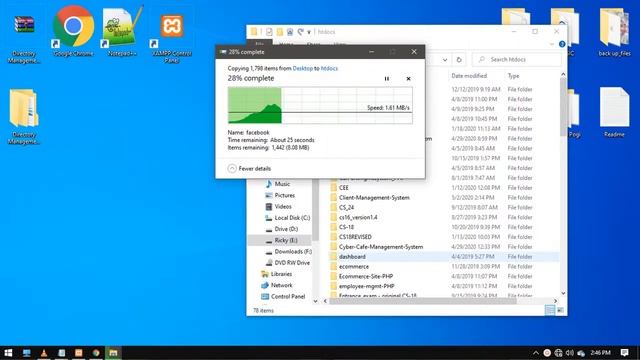The image size is (640, 360).
Task: Collapse the dialog via Fewer details
Action: [x=249, y=168]
